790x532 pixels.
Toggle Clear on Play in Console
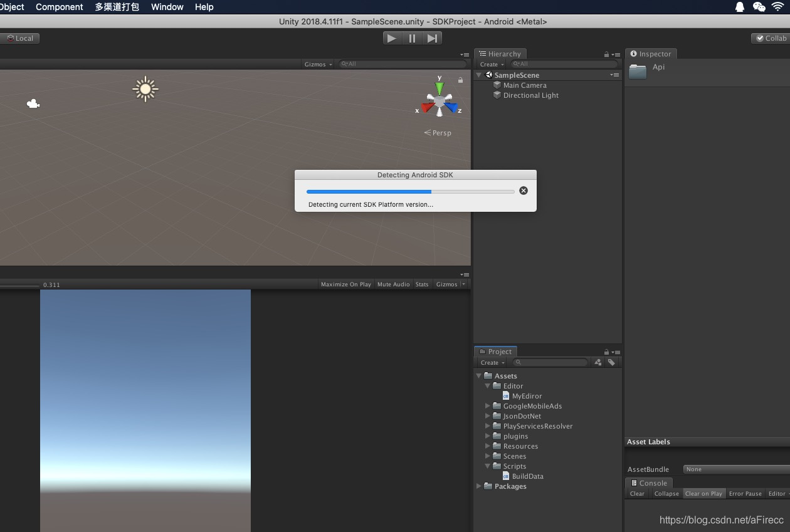tap(703, 494)
